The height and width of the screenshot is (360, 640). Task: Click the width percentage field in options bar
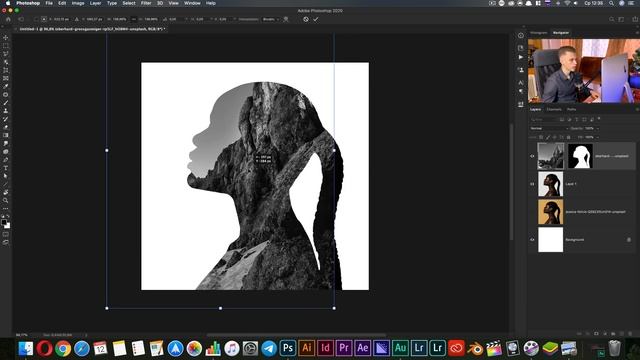(x=119, y=19)
